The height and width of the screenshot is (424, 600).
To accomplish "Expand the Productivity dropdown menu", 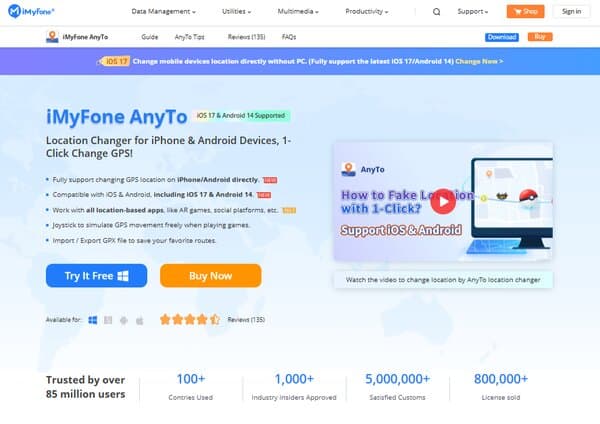I will pyautogui.click(x=367, y=11).
